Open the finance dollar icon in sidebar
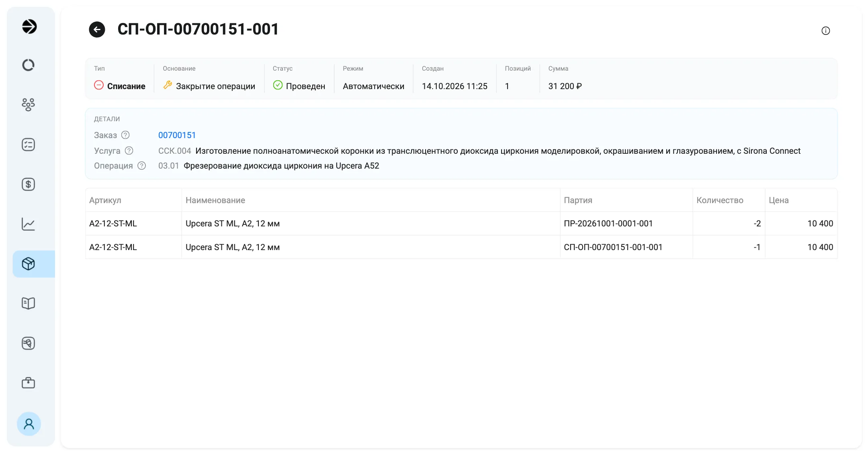 click(28, 184)
